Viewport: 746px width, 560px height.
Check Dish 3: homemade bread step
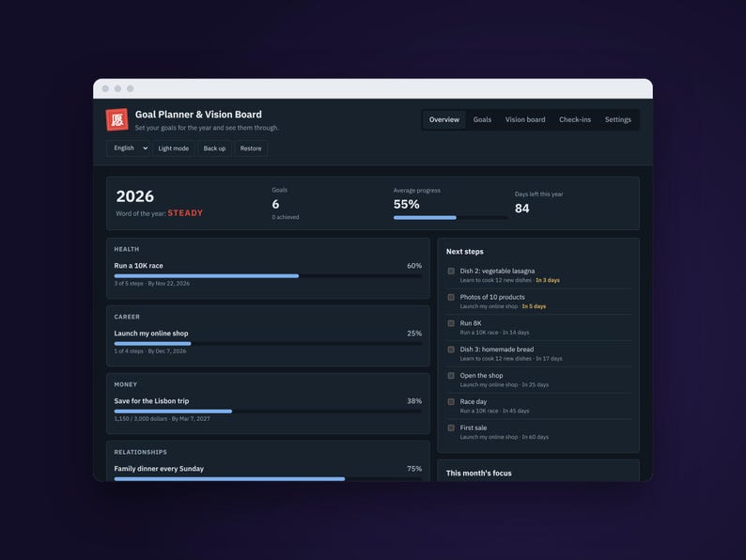451,350
